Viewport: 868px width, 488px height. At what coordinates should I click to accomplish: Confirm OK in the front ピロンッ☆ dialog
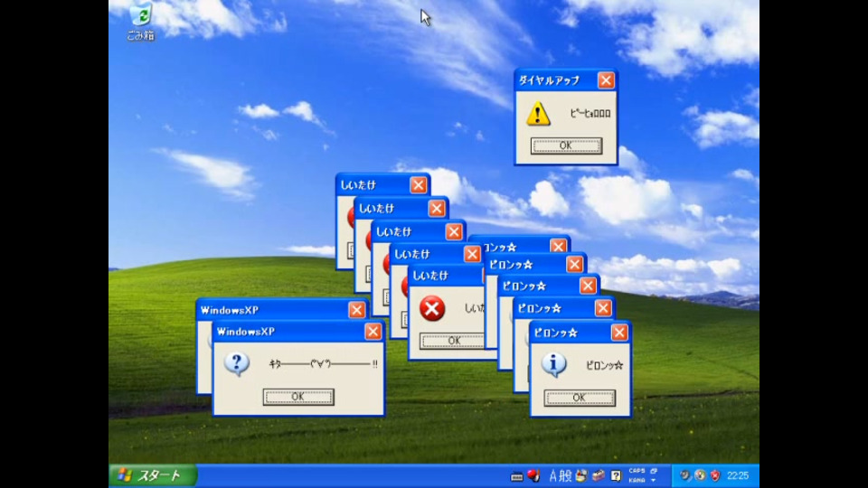pyautogui.click(x=579, y=398)
